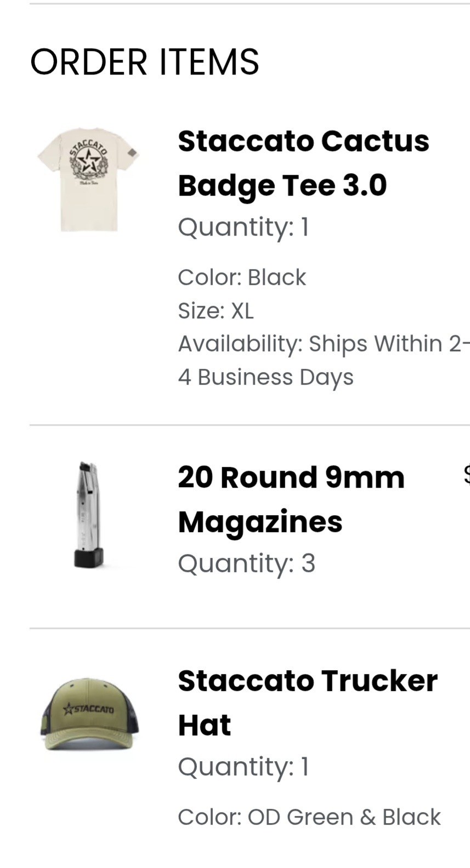Click the magazines' Quantity: 3 text
The image size is (470, 868).
(247, 563)
